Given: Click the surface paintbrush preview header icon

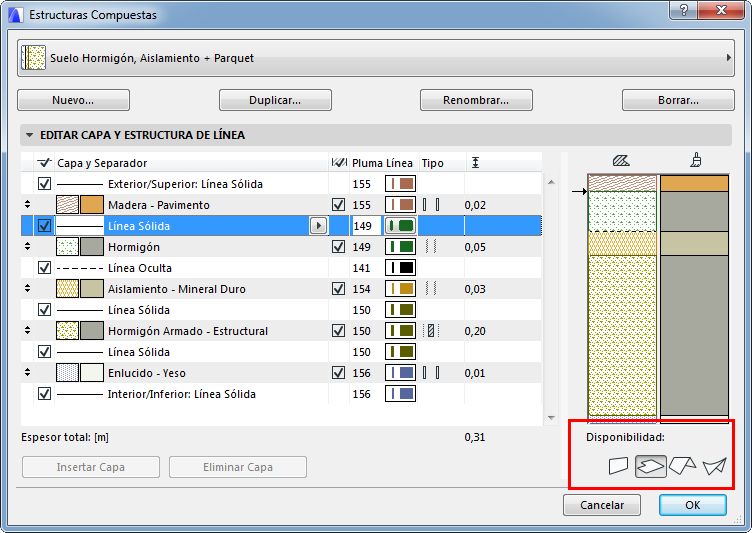Looking at the screenshot, I should 696,160.
